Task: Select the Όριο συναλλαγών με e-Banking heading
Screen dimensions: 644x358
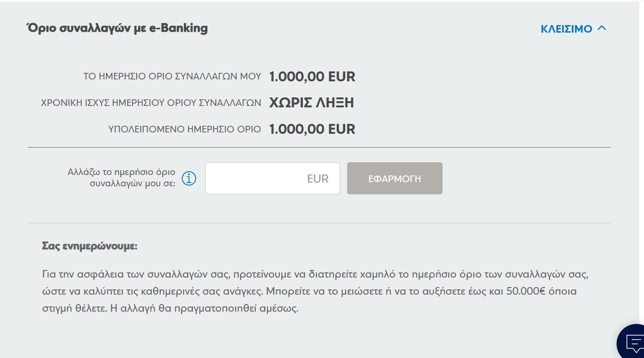Action: tap(117, 28)
